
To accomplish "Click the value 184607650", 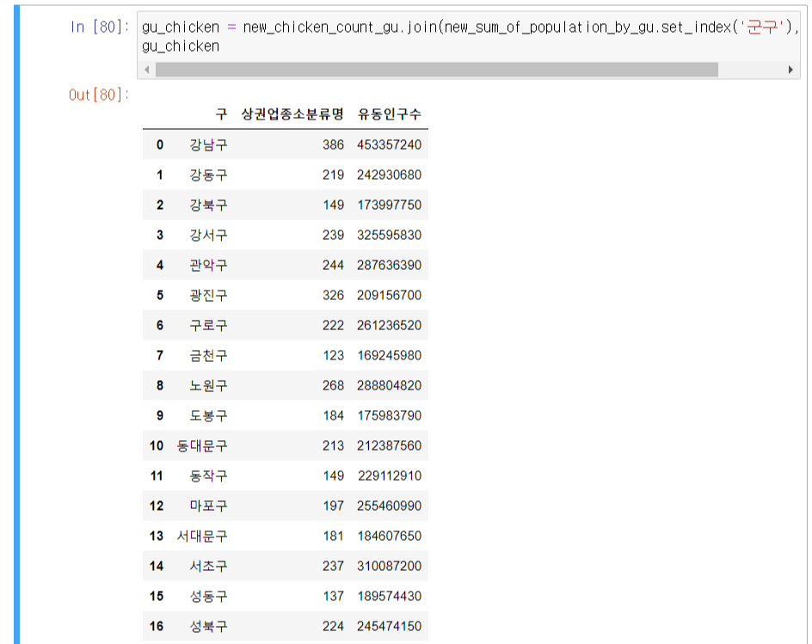I will [389, 536].
